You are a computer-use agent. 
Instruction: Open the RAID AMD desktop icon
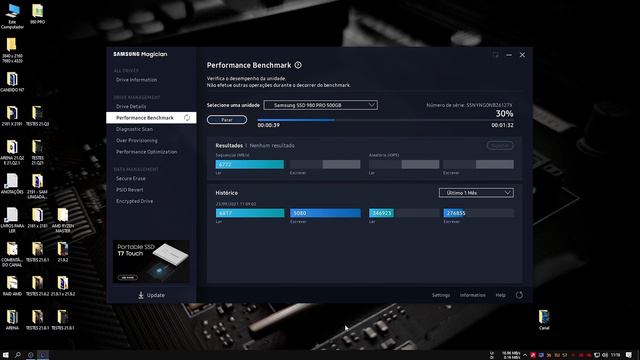coord(12,286)
